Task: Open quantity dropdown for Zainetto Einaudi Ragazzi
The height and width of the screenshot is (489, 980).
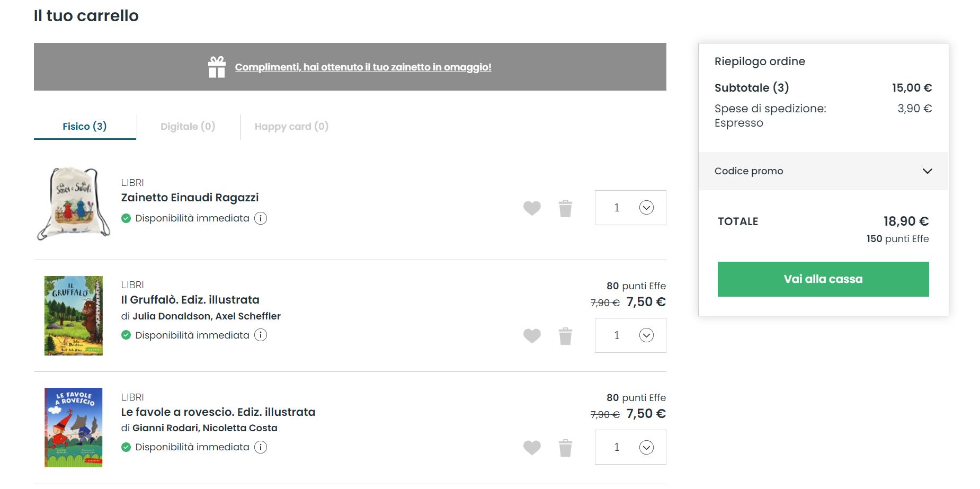Action: (630, 208)
